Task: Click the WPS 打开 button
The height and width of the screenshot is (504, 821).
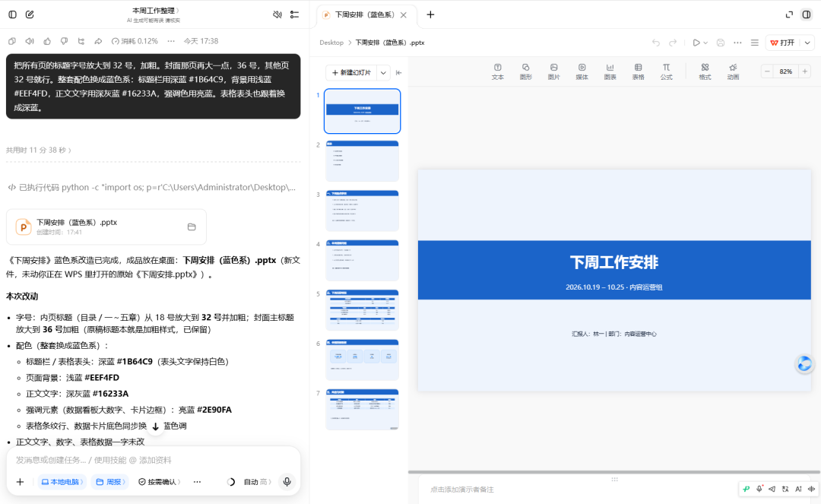Action: 783,43
